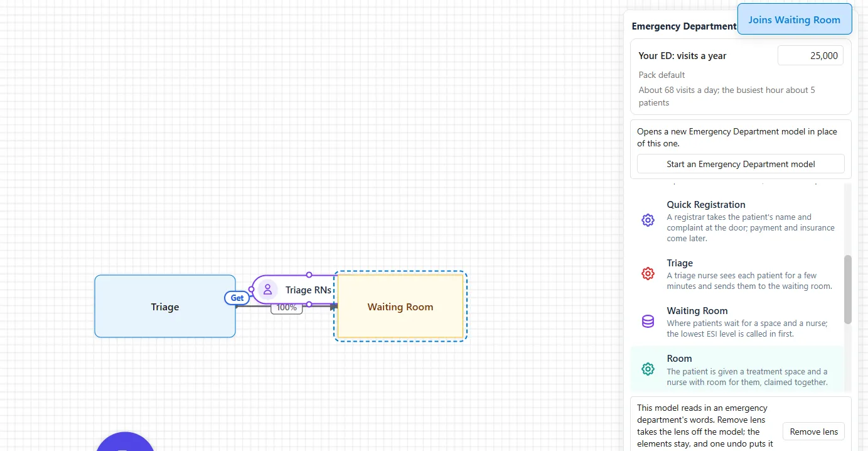This screenshot has width=868, height=451.
Task: Click the person icon on Triage RNs
Action: point(267,290)
